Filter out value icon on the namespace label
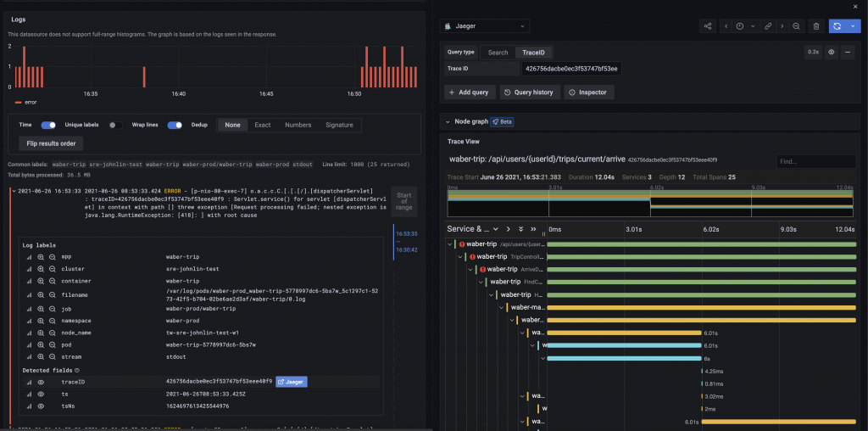 point(52,321)
